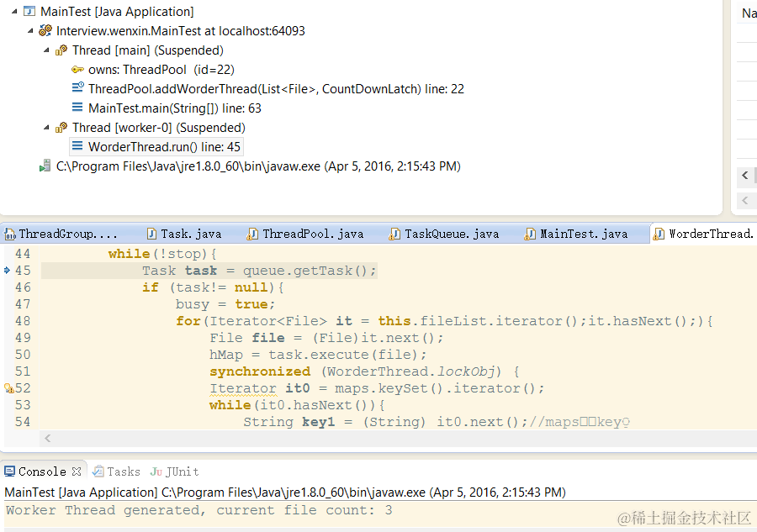Viewport: 757px width, 532px height.
Task: Click the console launch description header text
Action: pyautogui.click(x=285, y=492)
